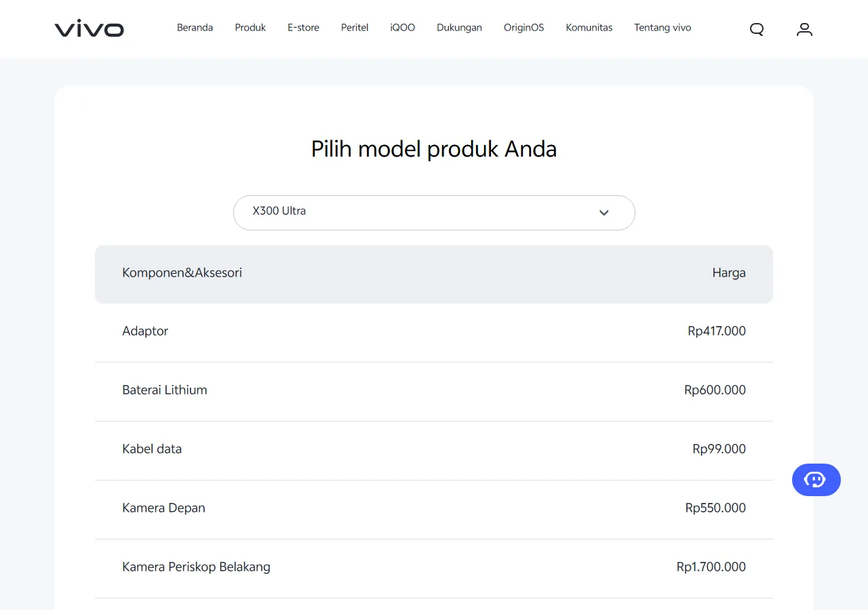The image size is (868, 610).
Task: Click the dropdown chevron arrow
Action: 604,213
